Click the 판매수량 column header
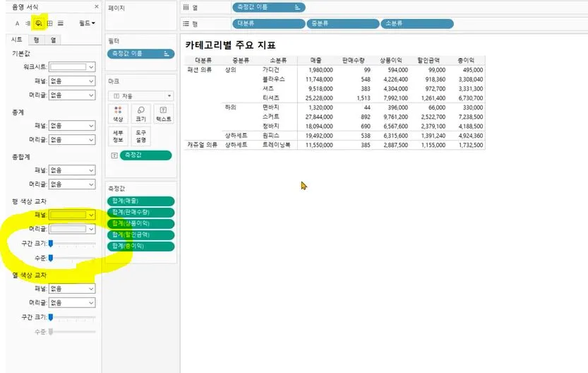 [354, 61]
